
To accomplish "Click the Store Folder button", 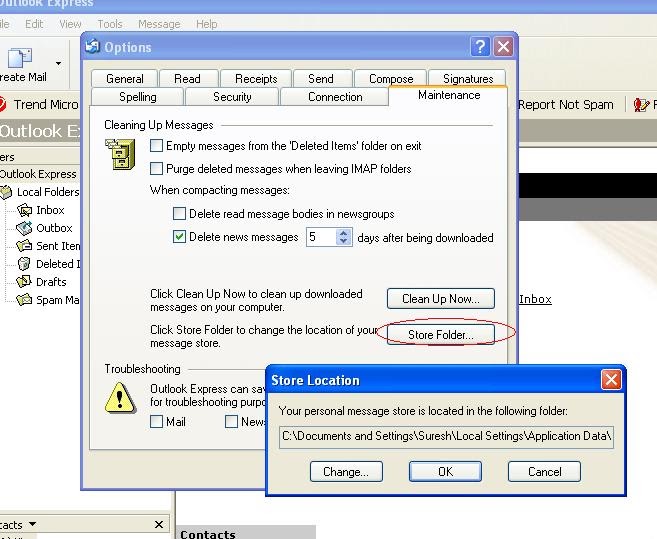I will pyautogui.click(x=441, y=334).
